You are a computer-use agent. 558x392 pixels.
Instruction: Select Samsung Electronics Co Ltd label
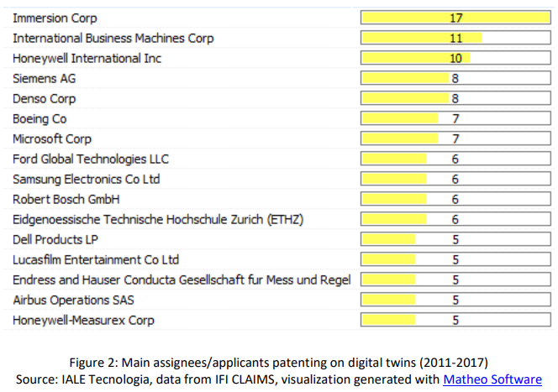click(86, 179)
